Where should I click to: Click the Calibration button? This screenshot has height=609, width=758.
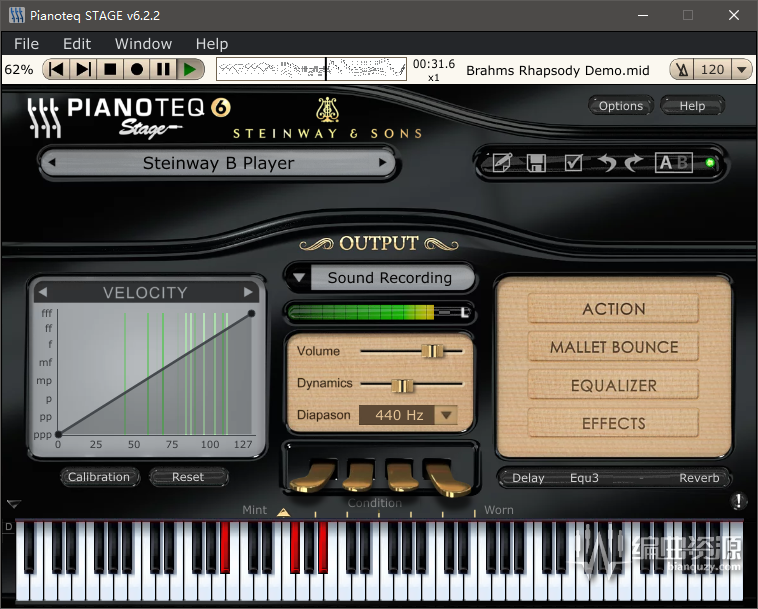(99, 477)
